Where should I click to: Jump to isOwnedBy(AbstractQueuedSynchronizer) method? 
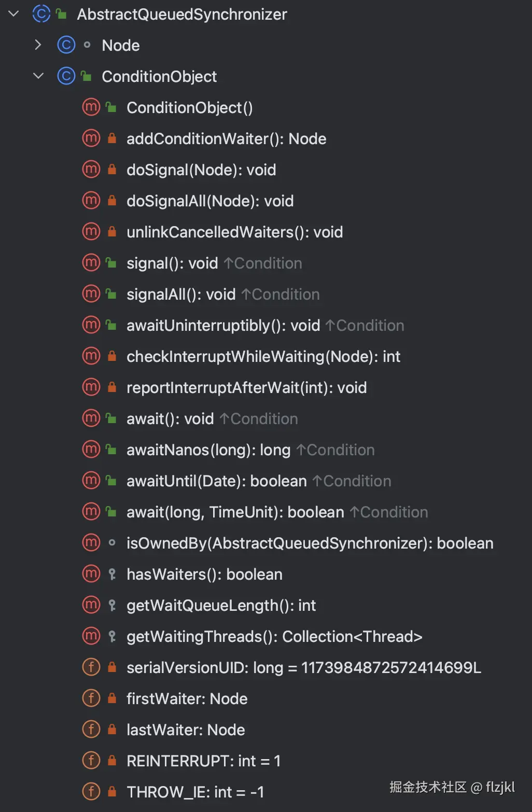pos(310,543)
